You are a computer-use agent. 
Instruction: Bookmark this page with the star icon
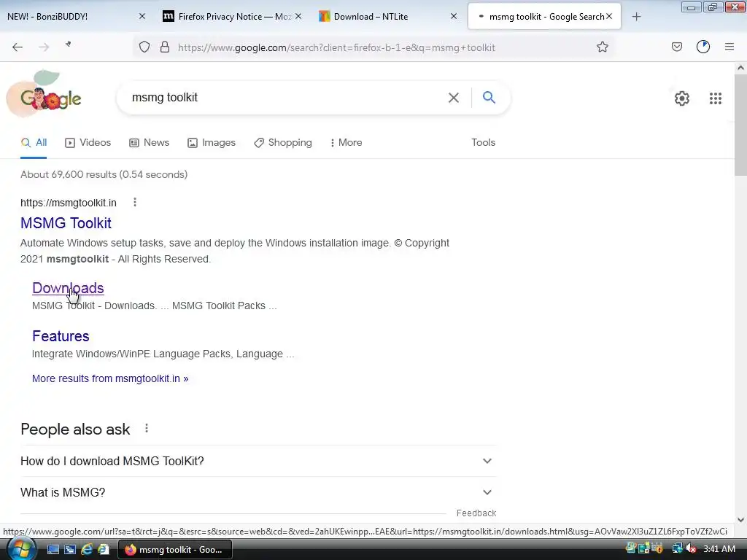click(x=602, y=47)
